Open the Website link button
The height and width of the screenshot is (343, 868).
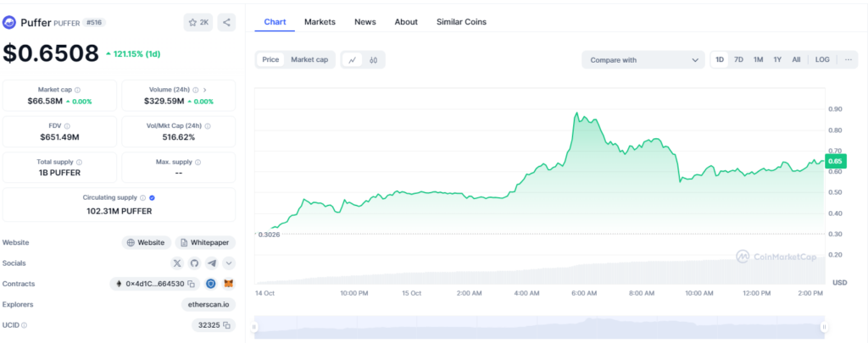[146, 242]
